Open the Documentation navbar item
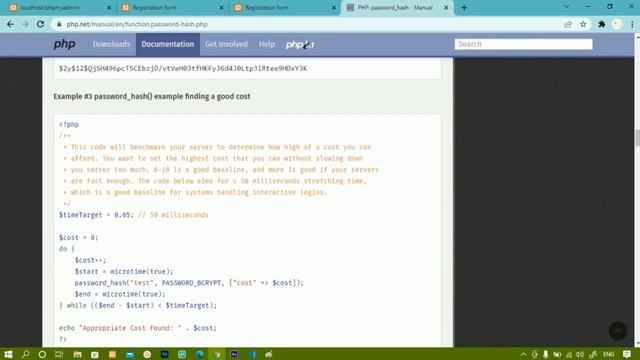Viewport: 640px width, 360px height. tap(168, 44)
